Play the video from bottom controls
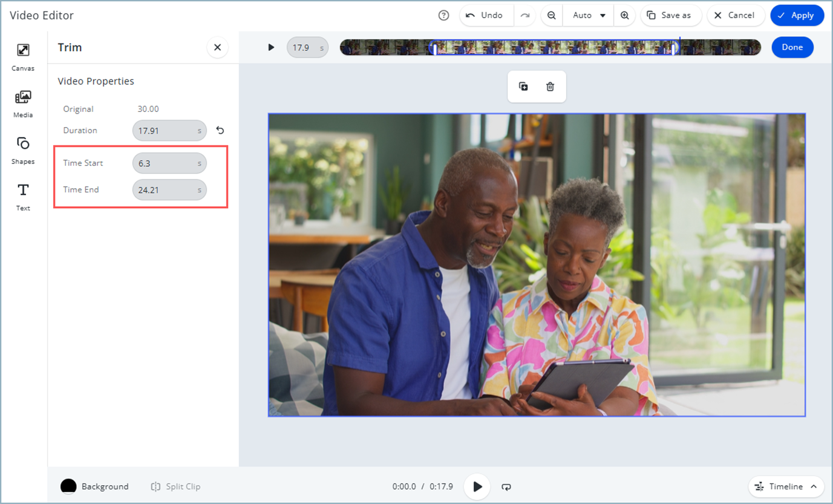The image size is (833, 504). [477, 486]
